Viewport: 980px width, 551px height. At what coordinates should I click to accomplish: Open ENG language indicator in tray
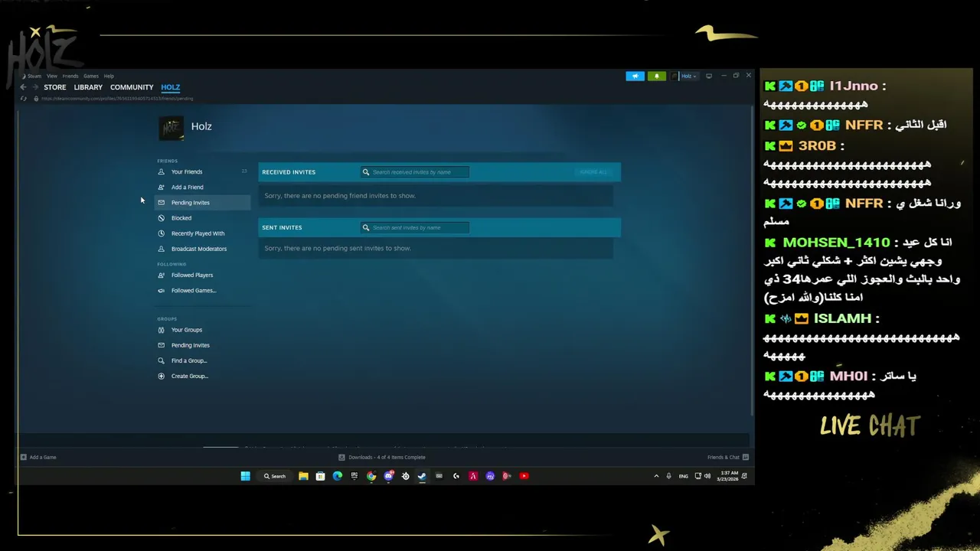tap(684, 476)
